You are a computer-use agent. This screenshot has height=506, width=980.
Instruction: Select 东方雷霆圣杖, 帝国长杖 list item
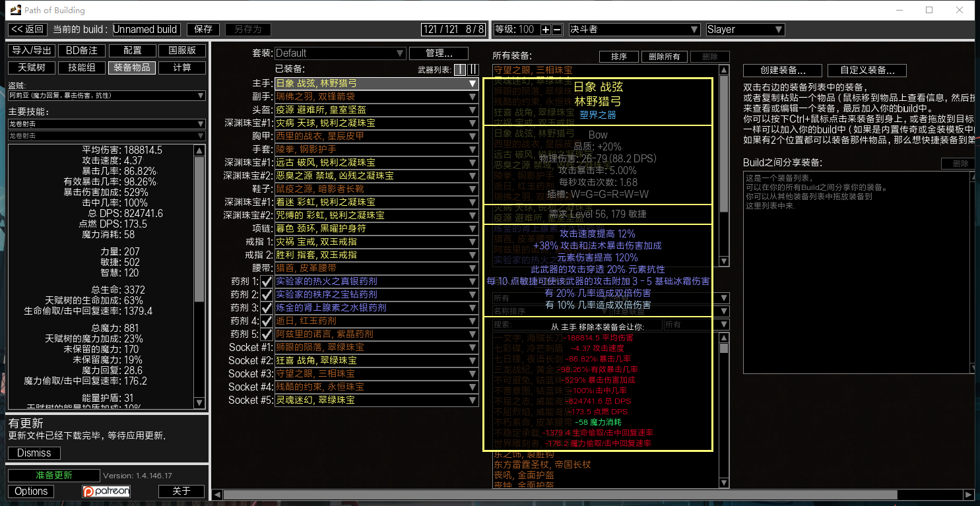click(542, 464)
